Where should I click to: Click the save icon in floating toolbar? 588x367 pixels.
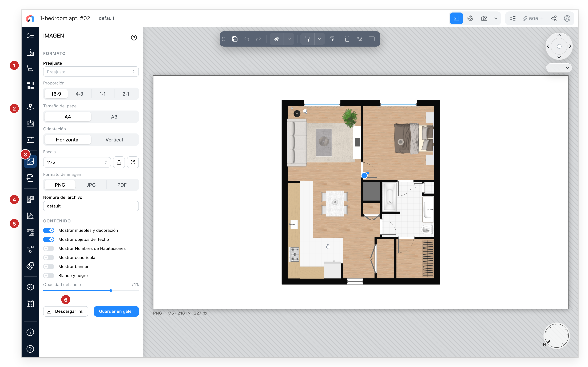[235, 39]
